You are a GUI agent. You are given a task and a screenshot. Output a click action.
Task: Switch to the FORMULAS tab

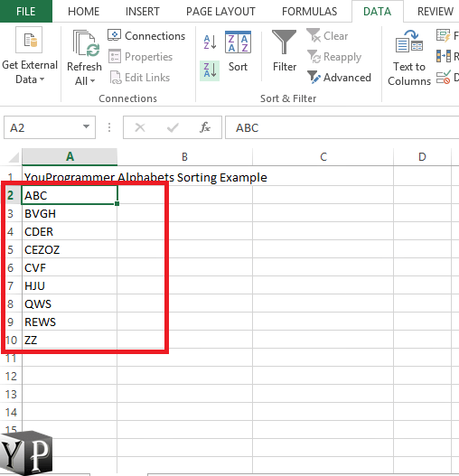pyautogui.click(x=309, y=11)
